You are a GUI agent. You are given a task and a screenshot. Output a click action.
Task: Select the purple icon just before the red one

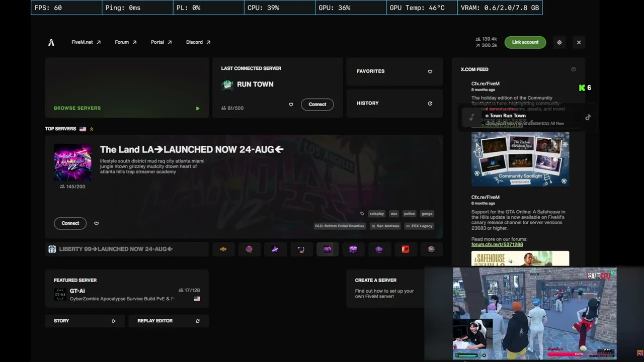click(379, 249)
